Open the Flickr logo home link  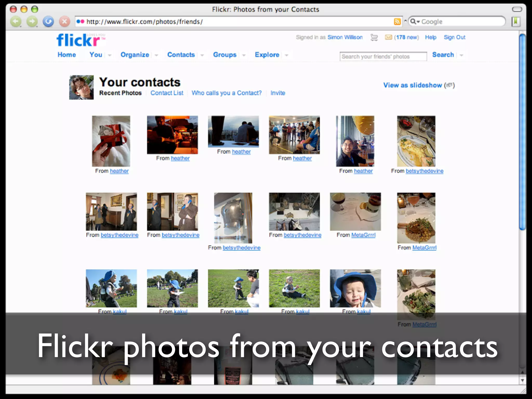point(81,40)
